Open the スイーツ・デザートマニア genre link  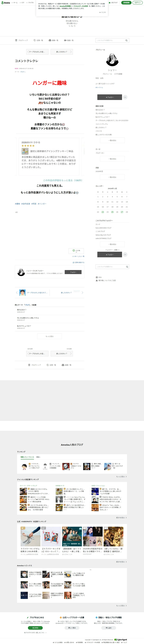28,486
